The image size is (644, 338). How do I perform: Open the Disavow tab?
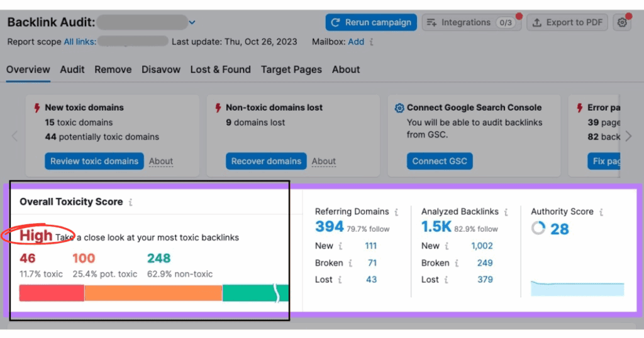pos(161,70)
